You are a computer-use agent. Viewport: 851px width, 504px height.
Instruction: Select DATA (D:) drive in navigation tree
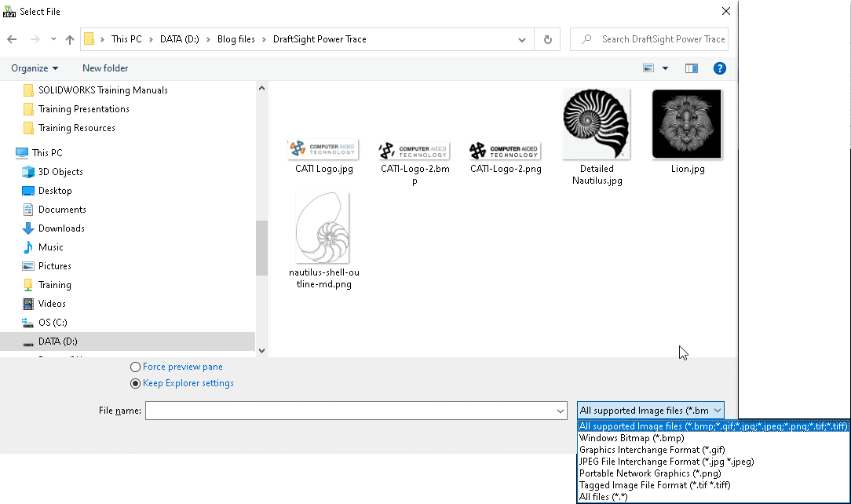pyautogui.click(x=57, y=341)
